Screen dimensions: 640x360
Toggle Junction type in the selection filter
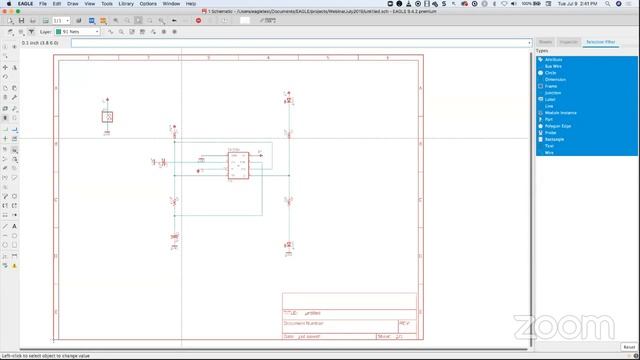(x=587, y=93)
